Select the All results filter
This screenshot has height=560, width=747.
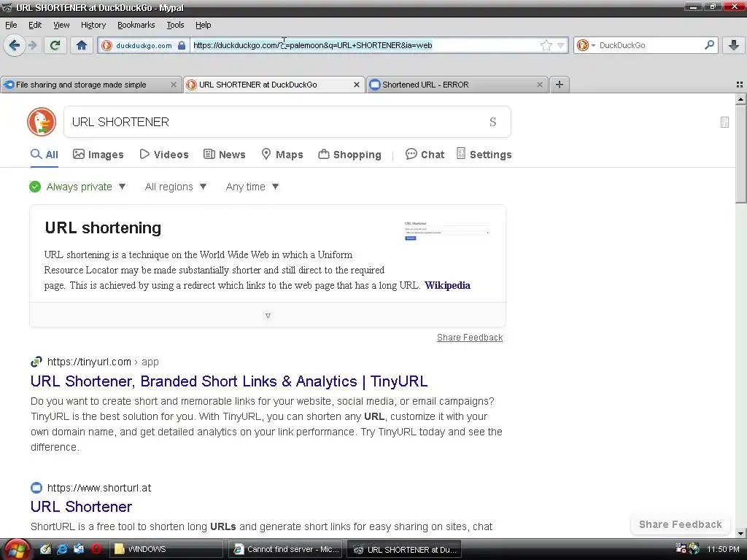44,155
